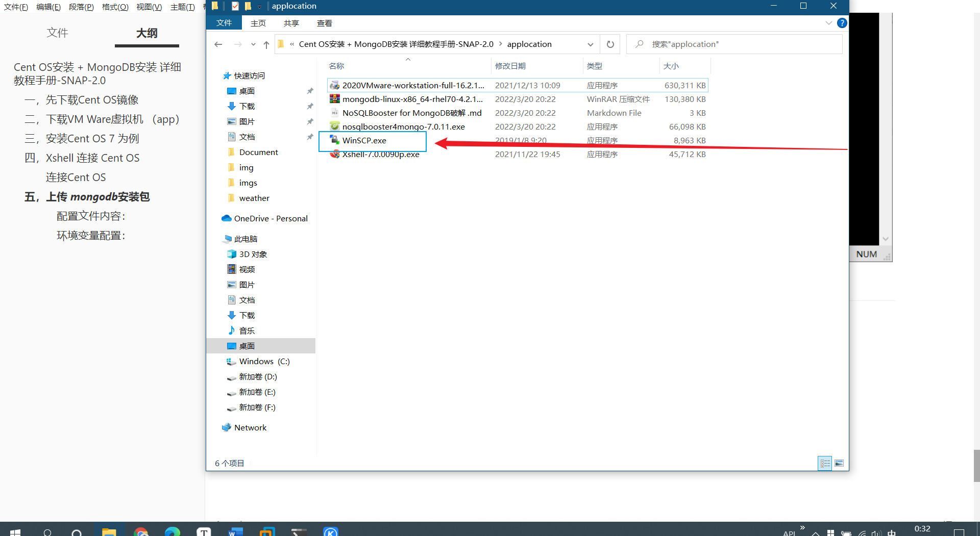Open Typora 视图(V) menu
980x536 pixels.
tap(149, 7)
